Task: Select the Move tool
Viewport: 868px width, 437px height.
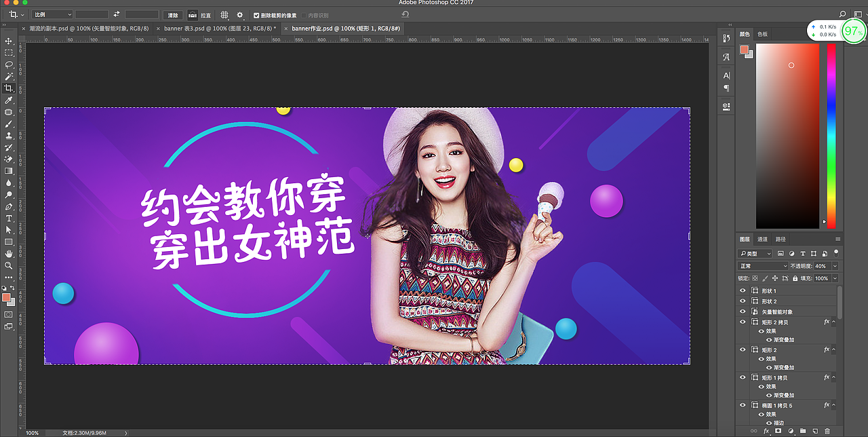Action: (9, 41)
